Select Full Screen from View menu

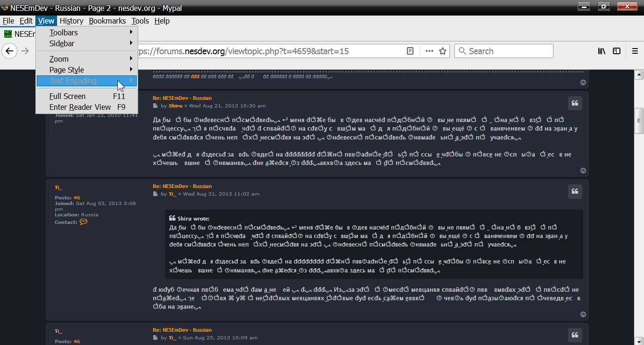coord(87,96)
